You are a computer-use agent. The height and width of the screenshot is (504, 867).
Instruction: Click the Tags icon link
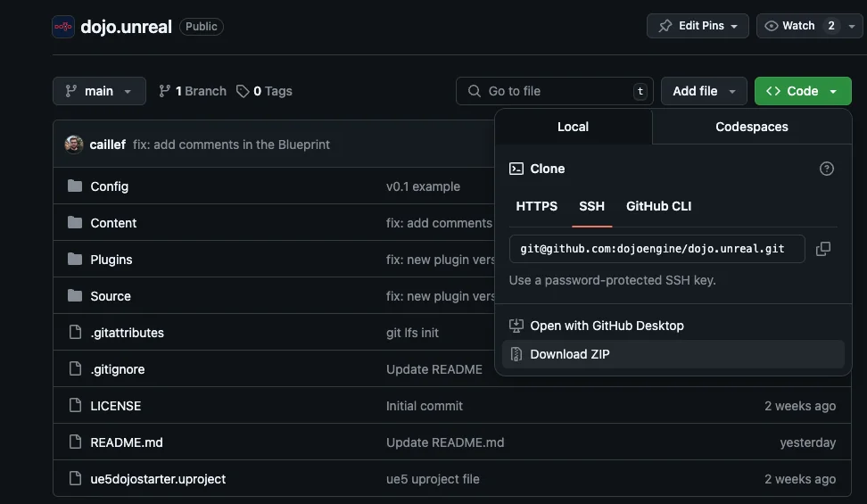pos(243,91)
